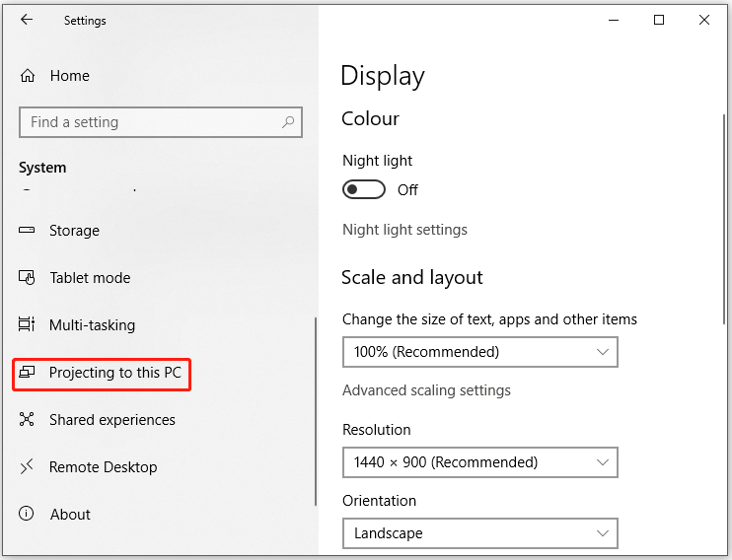Click the Projecting to this PC icon
Viewport: 732px width, 560px height.
(x=28, y=373)
